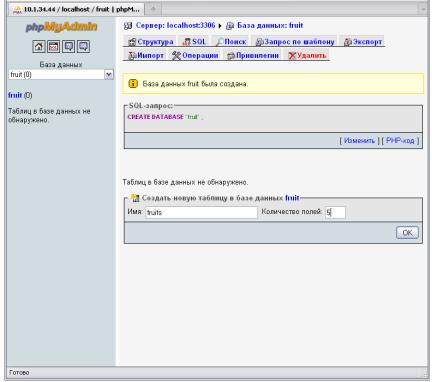
Task: Click the Поиск magnifier icon
Action: point(220,42)
